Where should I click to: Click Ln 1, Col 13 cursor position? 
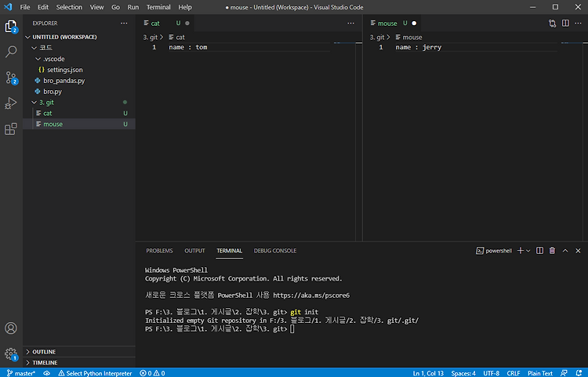click(428, 373)
